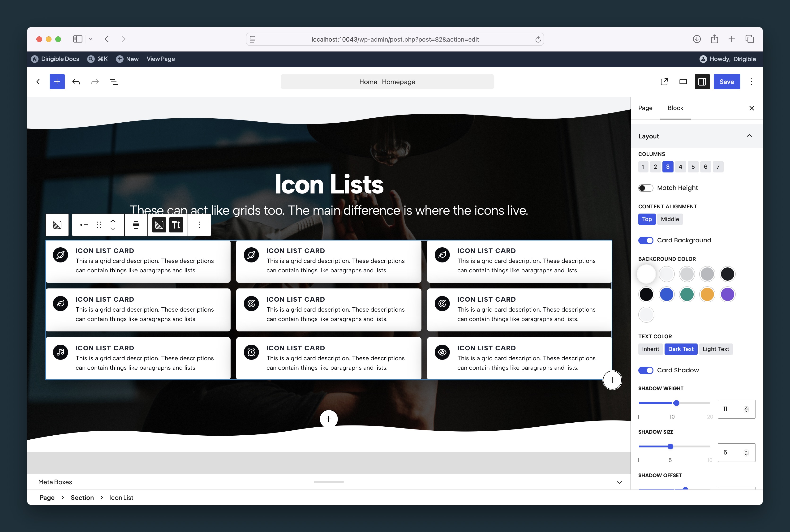Click the view page external link icon
This screenshot has height=532, width=790.
click(x=664, y=82)
